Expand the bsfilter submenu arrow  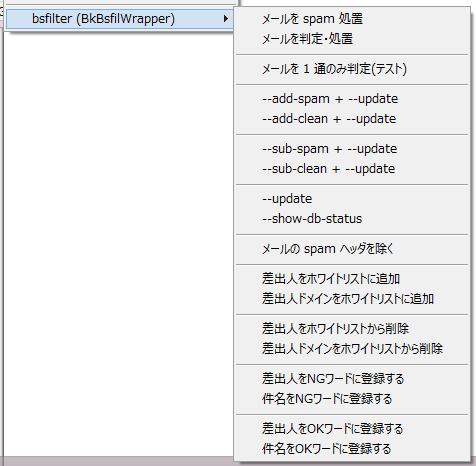coord(226,19)
